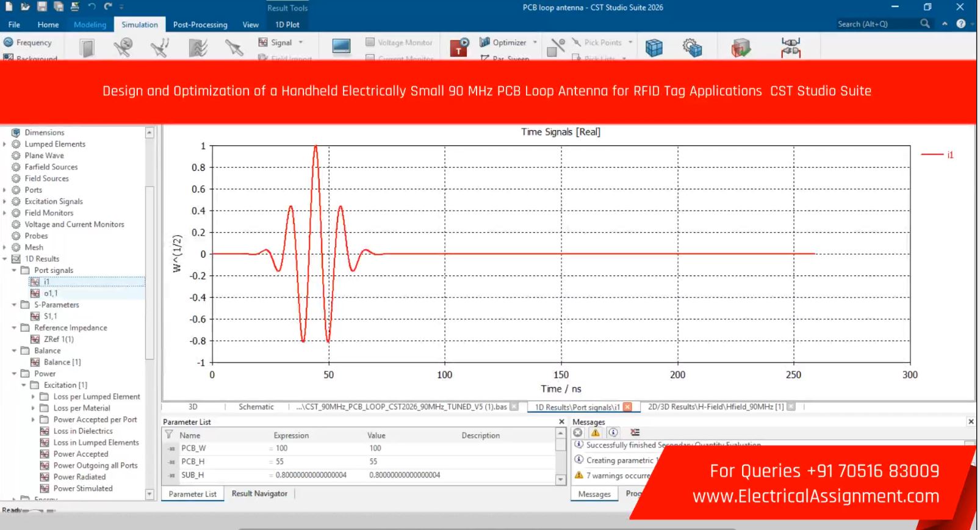Click the blue mesh cube icon
Image resolution: width=980 pixels, height=530 pixels.
(654, 47)
